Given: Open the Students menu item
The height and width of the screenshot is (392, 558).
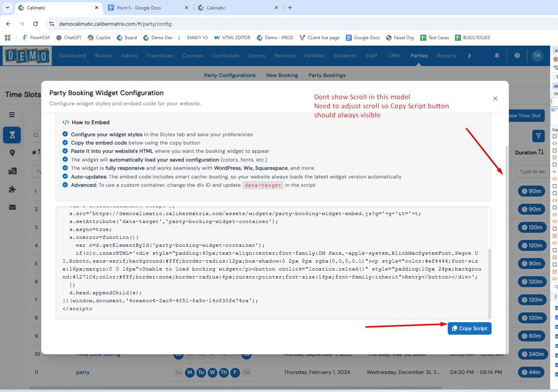Looking at the screenshot, I should 345,55.
